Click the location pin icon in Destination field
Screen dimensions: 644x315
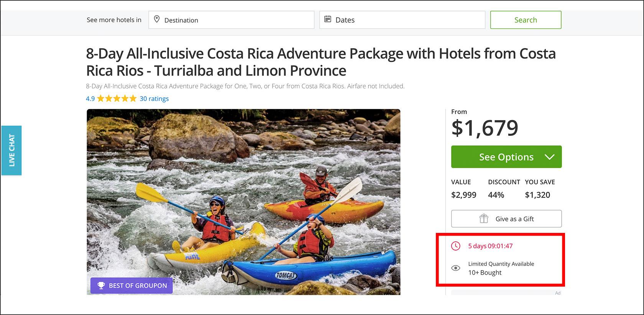[x=156, y=19]
